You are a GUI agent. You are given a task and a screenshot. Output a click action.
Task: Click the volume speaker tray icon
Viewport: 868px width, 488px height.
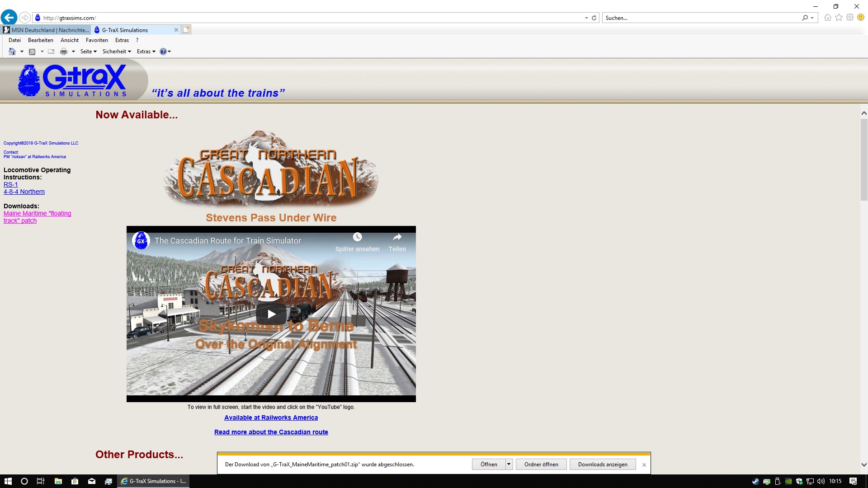(x=821, y=481)
